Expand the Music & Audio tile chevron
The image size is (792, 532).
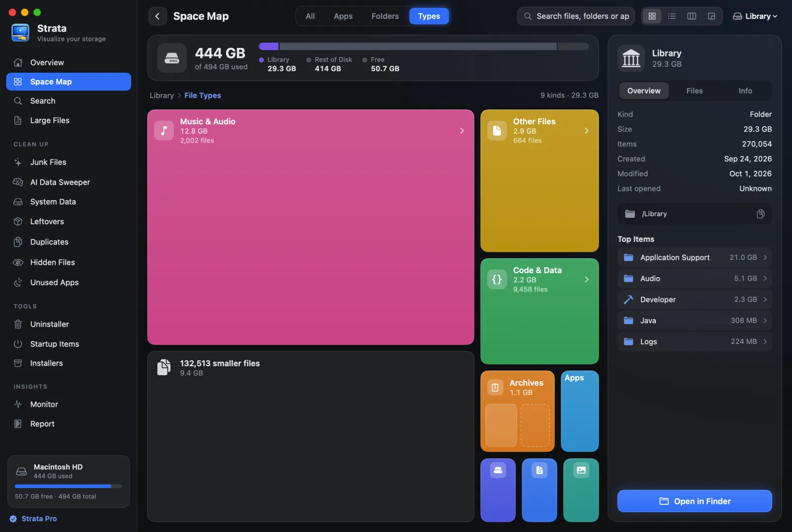[x=462, y=131]
